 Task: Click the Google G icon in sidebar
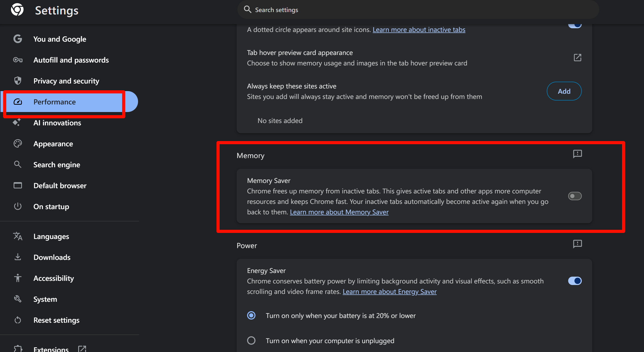click(x=18, y=39)
